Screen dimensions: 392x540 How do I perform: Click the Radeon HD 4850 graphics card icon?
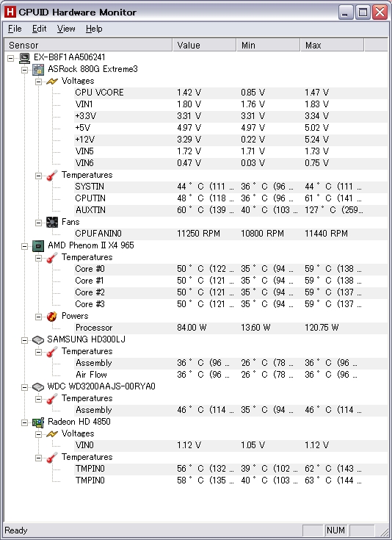(x=38, y=422)
